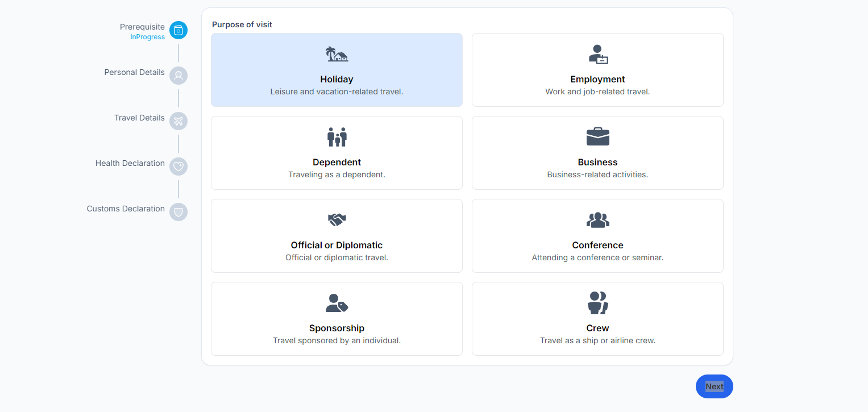Image resolution: width=868 pixels, height=412 pixels.
Task: Click the Crew members icon
Action: click(x=597, y=303)
